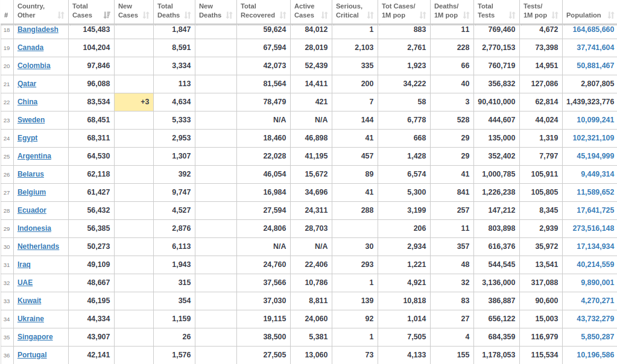Open Sweden population link 10,099,241
The width and height of the screenshot is (617, 364).
pyautogui.click(x=595, y=120)
